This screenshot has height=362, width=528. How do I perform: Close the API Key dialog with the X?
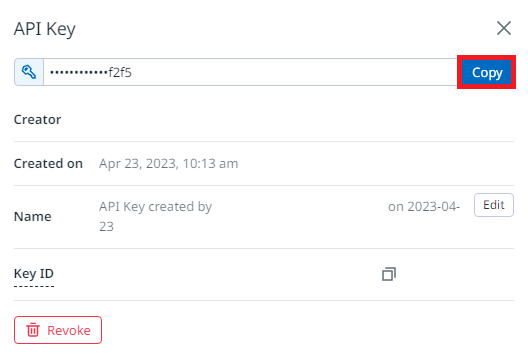click(504, 28)
